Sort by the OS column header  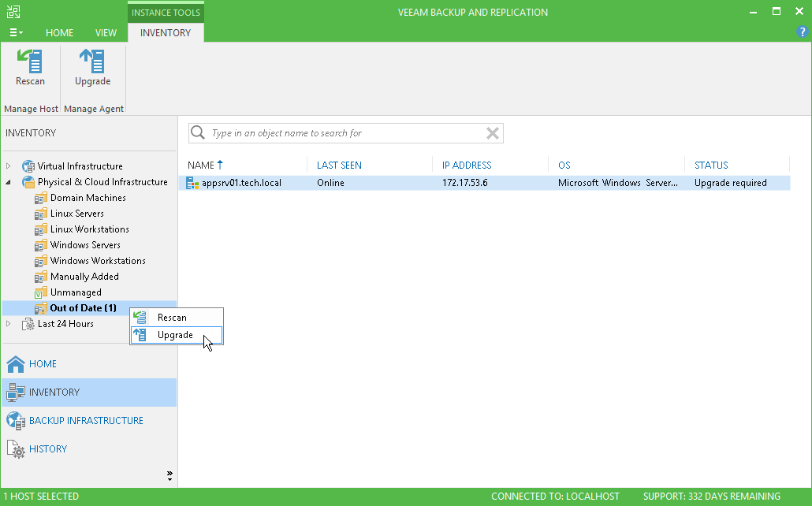(x=564, y=166)
